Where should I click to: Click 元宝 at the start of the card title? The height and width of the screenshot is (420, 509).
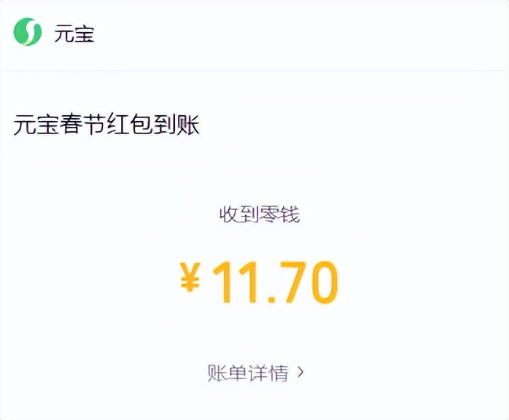(x=36, y=125)
